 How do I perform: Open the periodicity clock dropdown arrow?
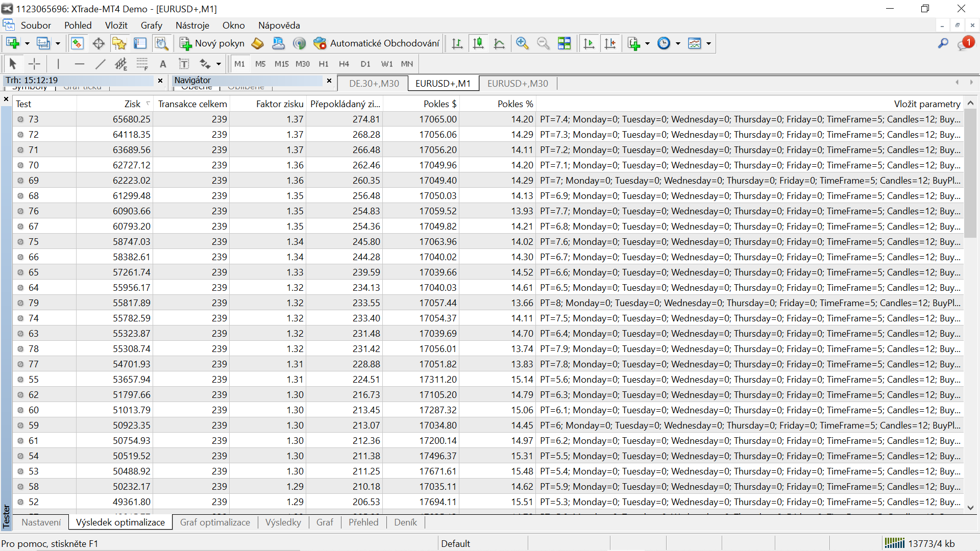pyautogui.click(x=678, y=43)
